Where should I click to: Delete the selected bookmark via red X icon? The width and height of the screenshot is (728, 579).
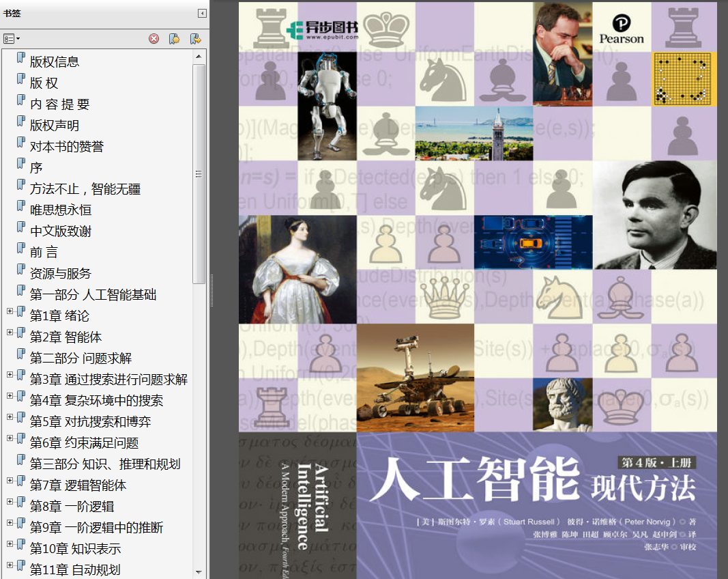[152, 39]
